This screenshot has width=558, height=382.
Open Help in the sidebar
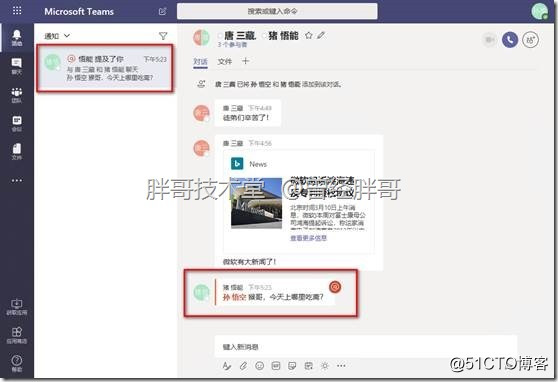point(17,363)
